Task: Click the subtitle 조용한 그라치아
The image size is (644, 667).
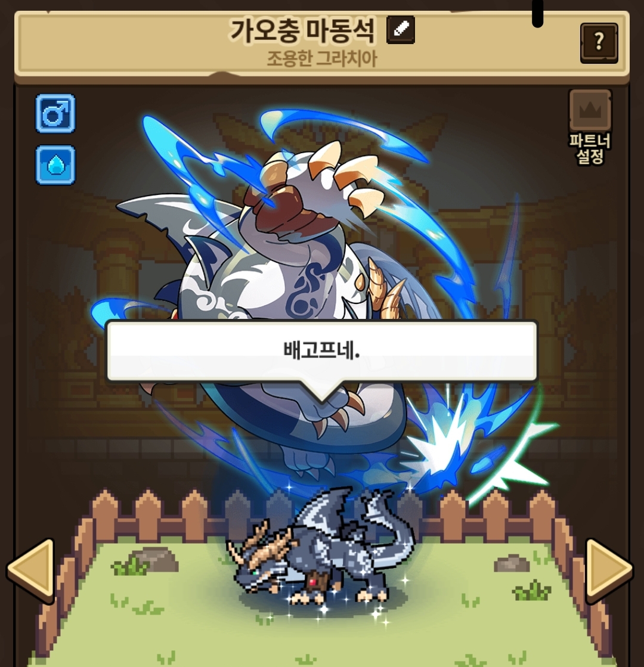Action: [322, 58]
